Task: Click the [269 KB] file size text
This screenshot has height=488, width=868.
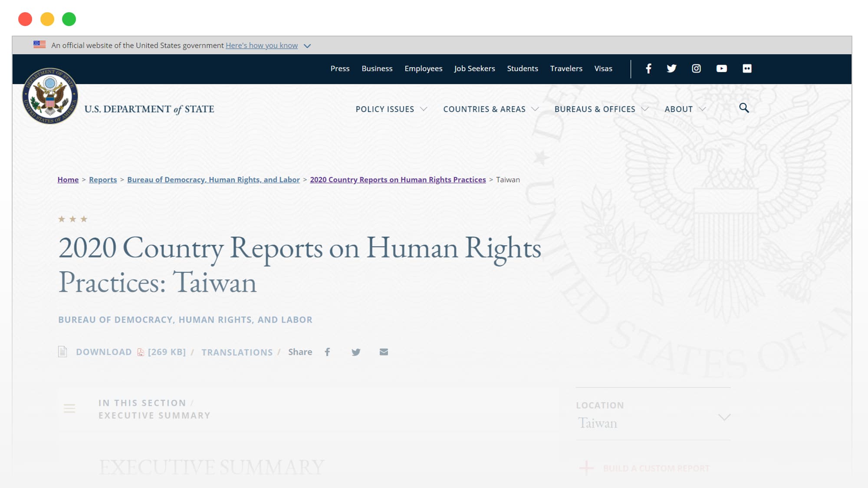Action: coord(167,352)
